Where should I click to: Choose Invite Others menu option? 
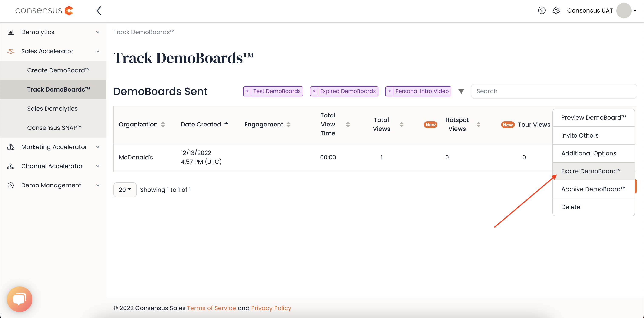tap(594, 135)
